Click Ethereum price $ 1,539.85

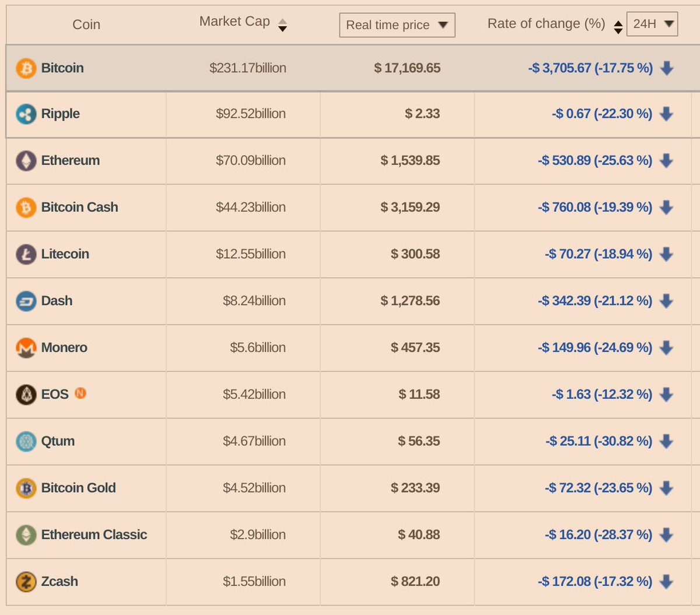(x=410, y=160)
